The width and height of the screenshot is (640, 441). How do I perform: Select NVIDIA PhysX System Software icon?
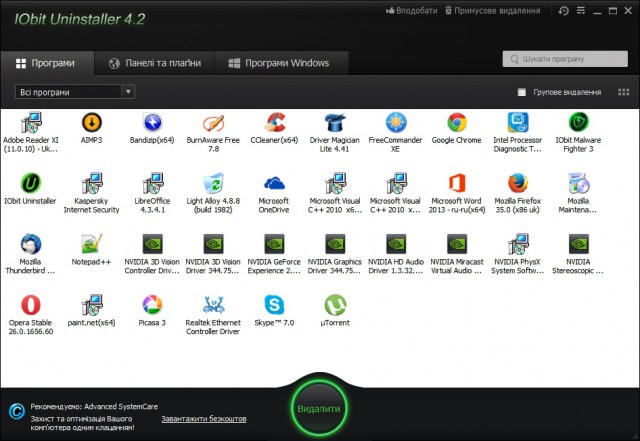[518, 244]
